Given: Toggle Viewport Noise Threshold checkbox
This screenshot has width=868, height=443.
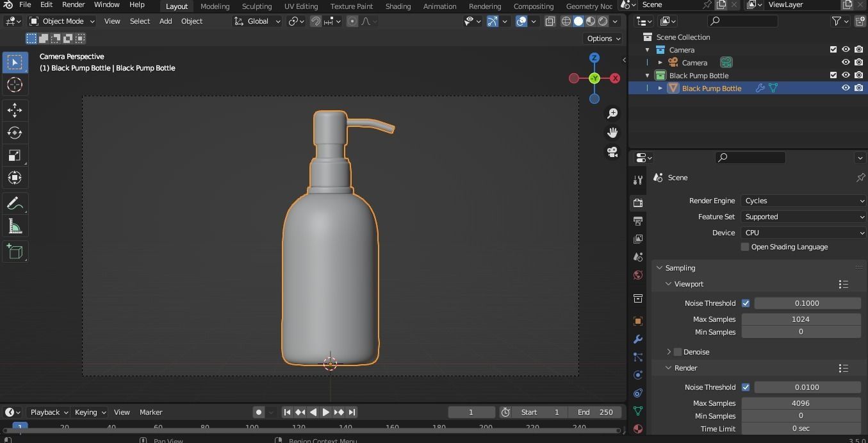Looking at the screenshot, I should coord(746,303).
